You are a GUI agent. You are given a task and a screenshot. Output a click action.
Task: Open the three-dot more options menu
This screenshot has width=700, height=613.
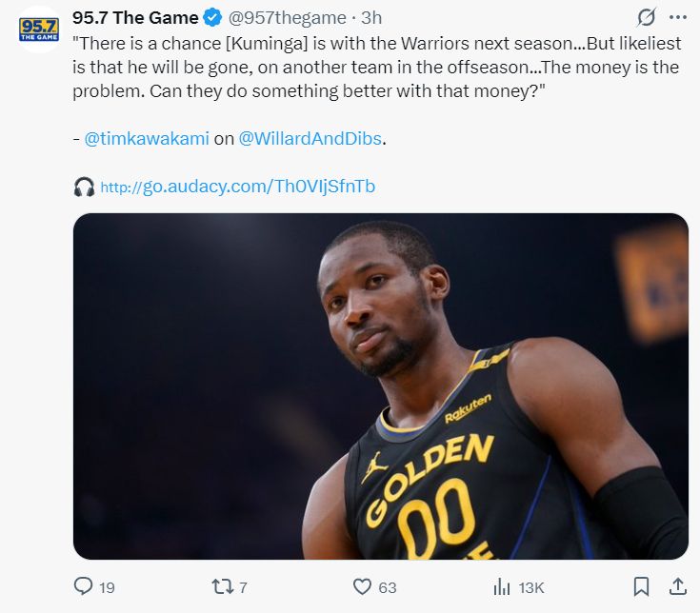pyautogui.click(x=678, y=18)
